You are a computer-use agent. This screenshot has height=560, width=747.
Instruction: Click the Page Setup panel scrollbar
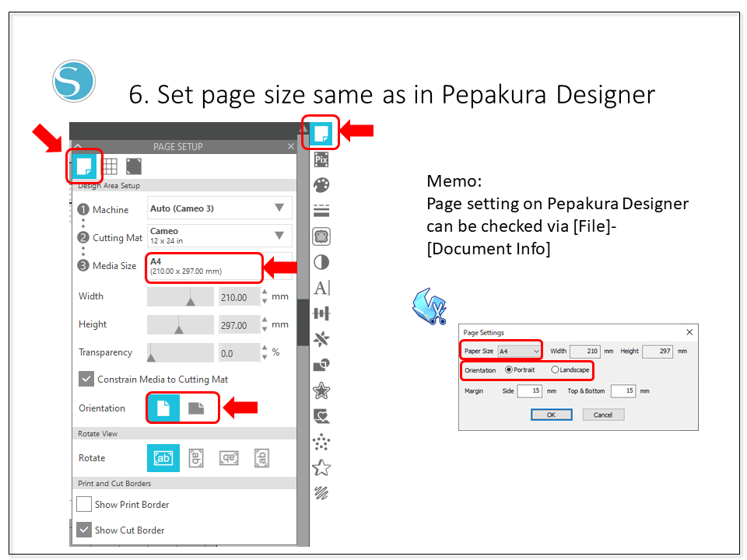(x=303, y=322)
